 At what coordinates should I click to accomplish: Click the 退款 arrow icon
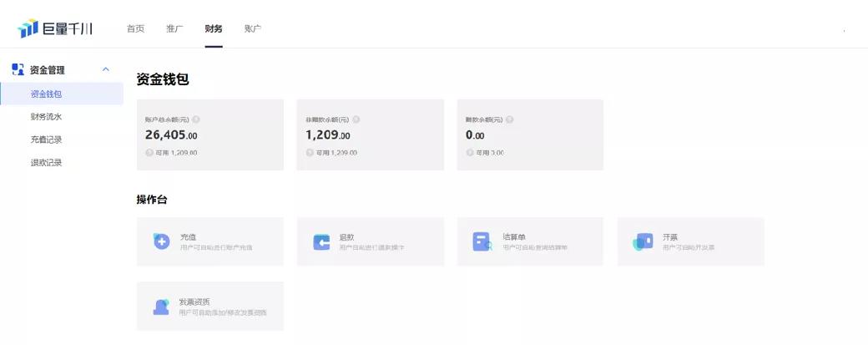tap(321, 242)
